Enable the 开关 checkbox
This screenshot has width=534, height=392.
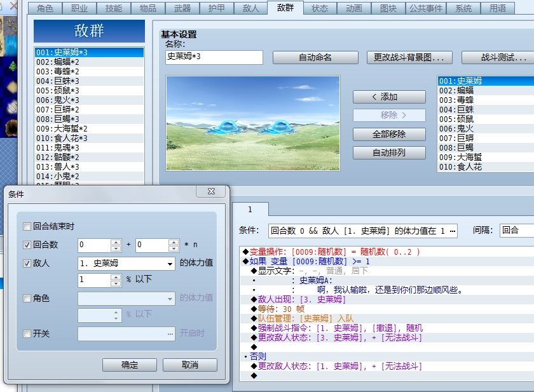point(27,334)
